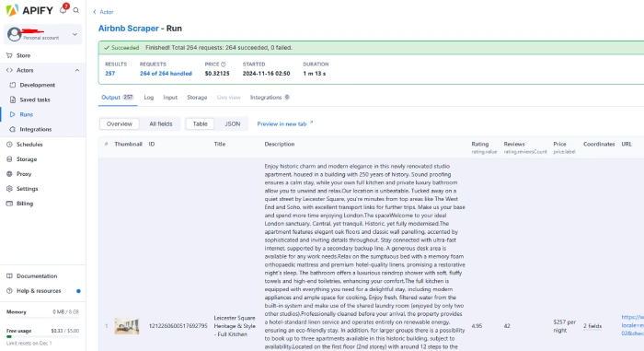Open Schedules in the sidebar
Image resolution: width=644 pixels, height=351 pixels.
[x=29, y=145]
